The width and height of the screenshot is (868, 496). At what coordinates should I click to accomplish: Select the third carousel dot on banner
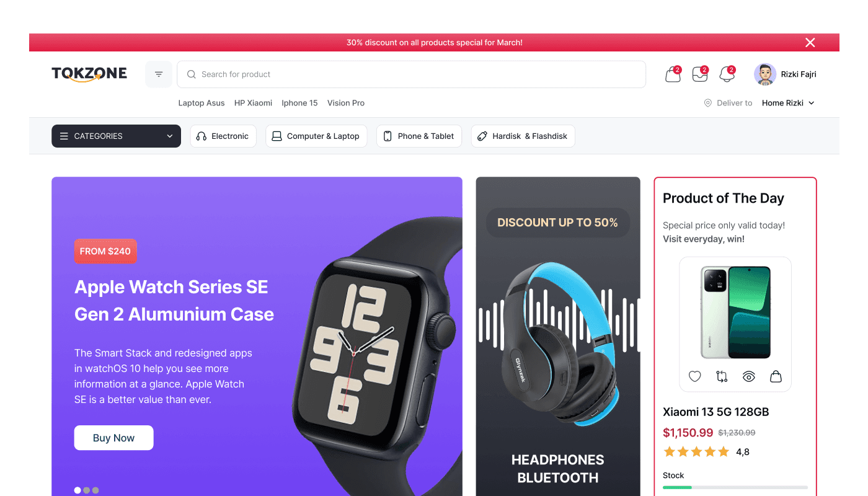95,490
